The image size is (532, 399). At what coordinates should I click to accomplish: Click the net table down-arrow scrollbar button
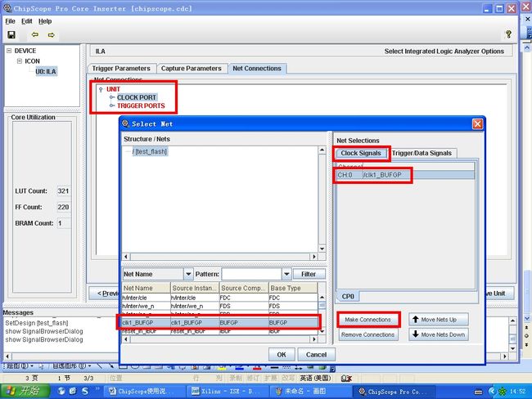click(322, 331)
